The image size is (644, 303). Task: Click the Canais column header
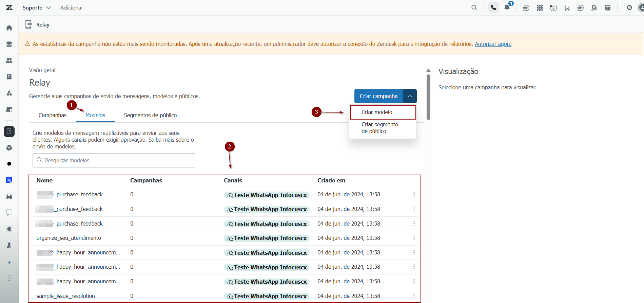pyautogui.click(x=233, y=180)
